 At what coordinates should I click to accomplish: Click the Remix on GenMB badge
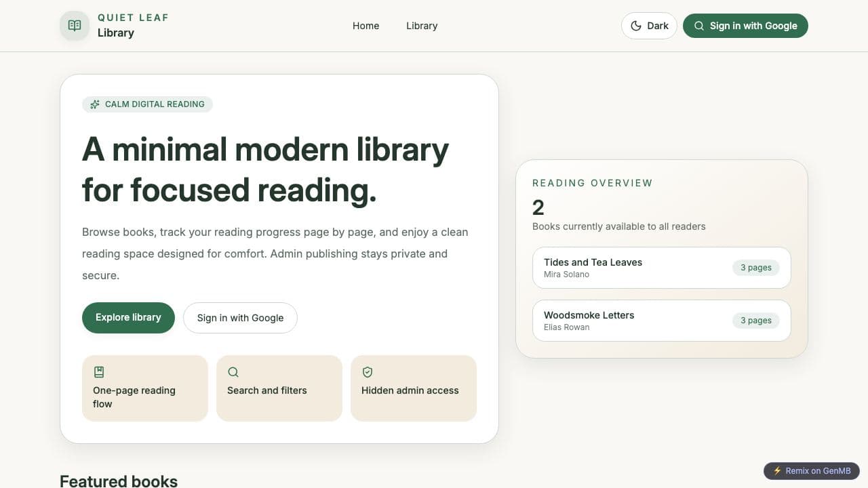pos(812,470)
